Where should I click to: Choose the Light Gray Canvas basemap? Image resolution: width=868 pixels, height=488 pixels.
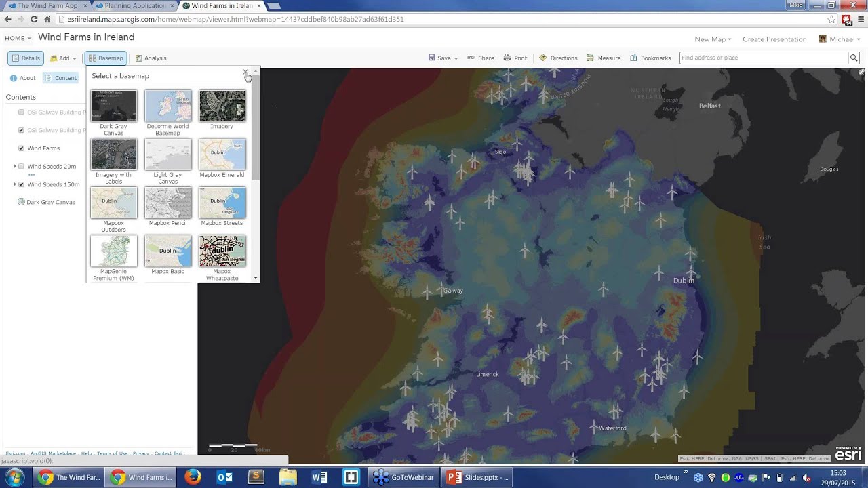click(168, 155)
